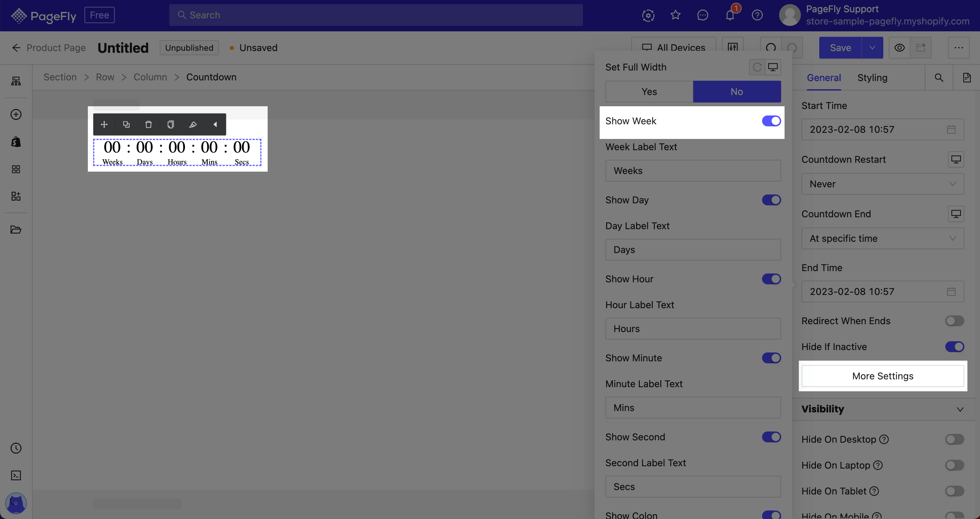Enable Redirect When Ends switch
The image size is (980, 519).
(954, 321)
